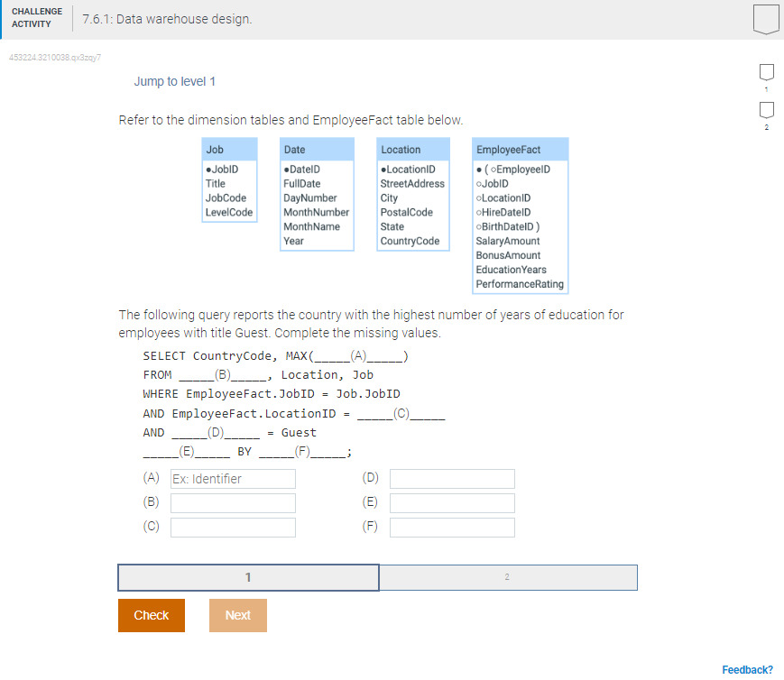Click the answer field for blank (A)
Screen dimensions: 784x680
232,478
